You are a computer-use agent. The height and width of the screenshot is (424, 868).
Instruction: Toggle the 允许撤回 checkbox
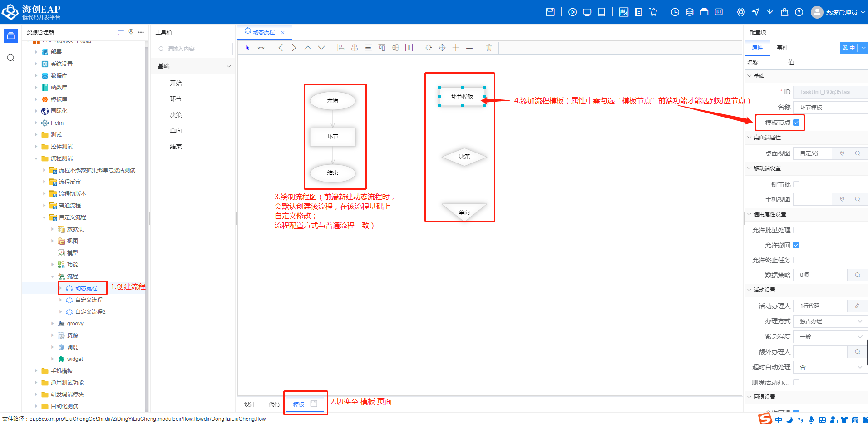796,245
